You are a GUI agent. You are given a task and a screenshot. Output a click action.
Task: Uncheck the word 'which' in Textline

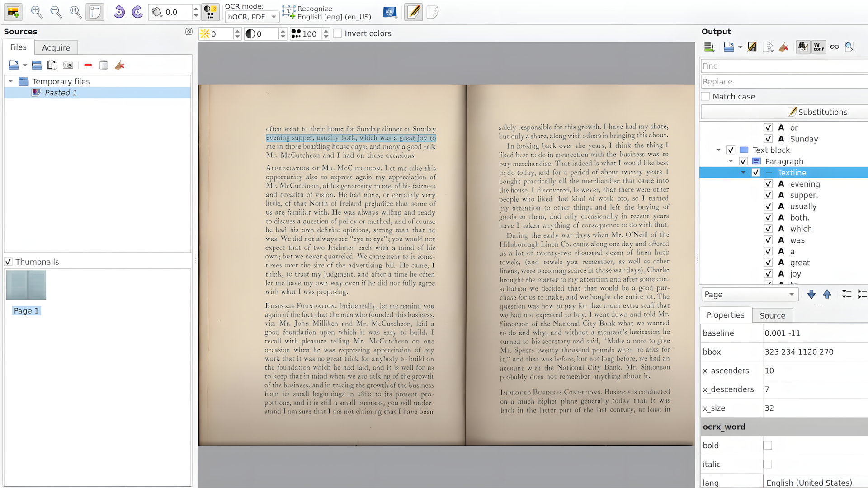pos(768,229)
